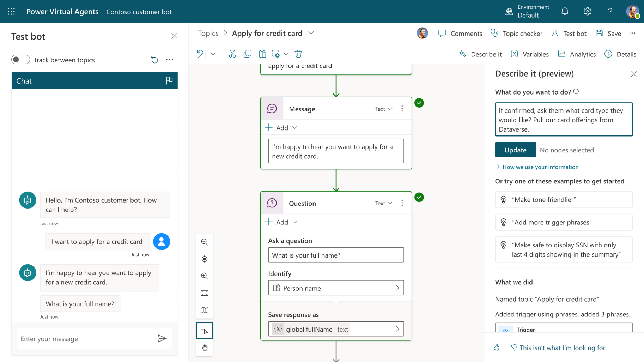Navigate to Topics breadcrumb
Image resolution: width=644 pixels, height=362 pixels.
(208, 33)
